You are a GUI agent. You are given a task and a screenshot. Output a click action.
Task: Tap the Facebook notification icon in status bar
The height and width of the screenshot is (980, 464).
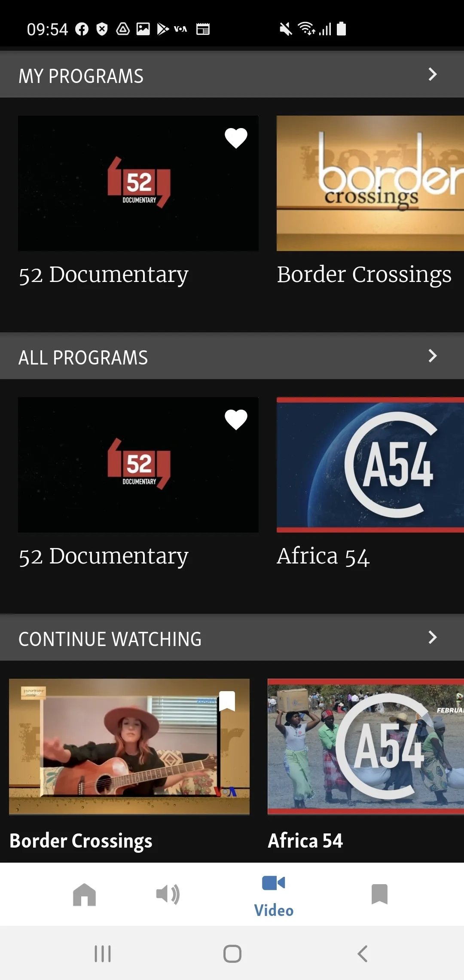82,29
